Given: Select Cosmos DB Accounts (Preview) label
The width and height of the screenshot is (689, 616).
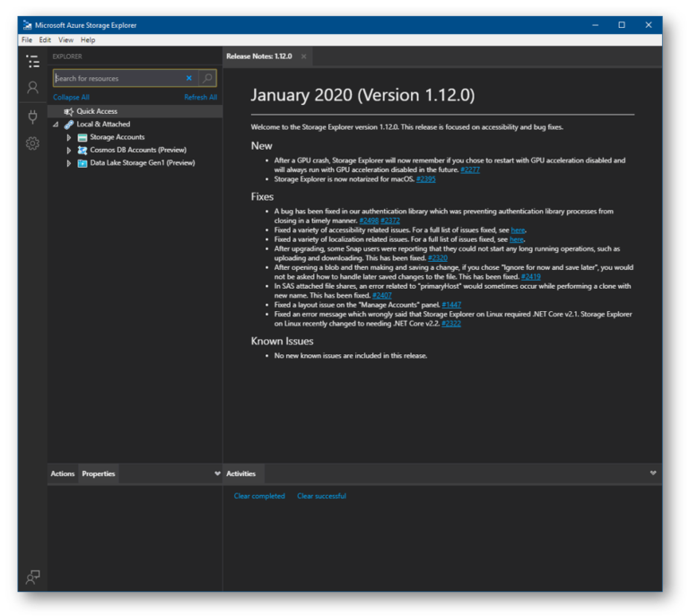Looking at the screenshot, I should point(138,150).
